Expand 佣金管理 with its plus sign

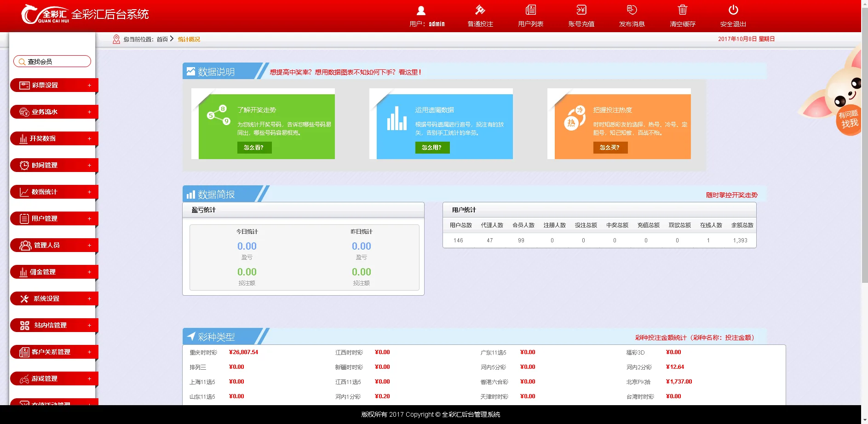(x=89, y=272)
